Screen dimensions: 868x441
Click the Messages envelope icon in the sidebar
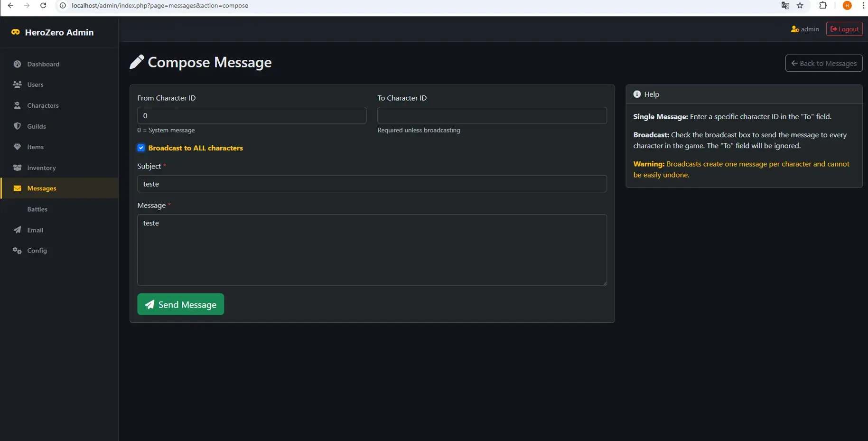(x=18, y=188)
